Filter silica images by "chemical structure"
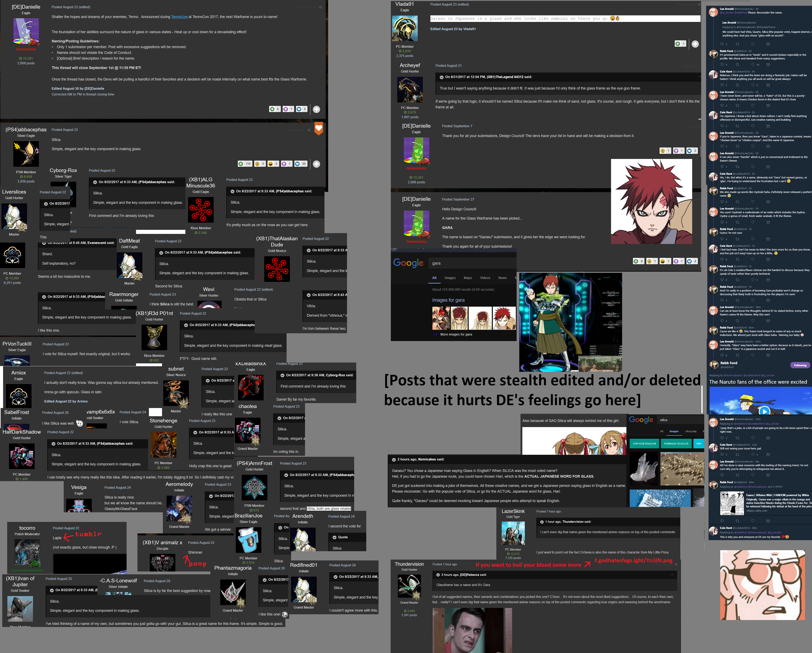 click(x=644, y=444)
